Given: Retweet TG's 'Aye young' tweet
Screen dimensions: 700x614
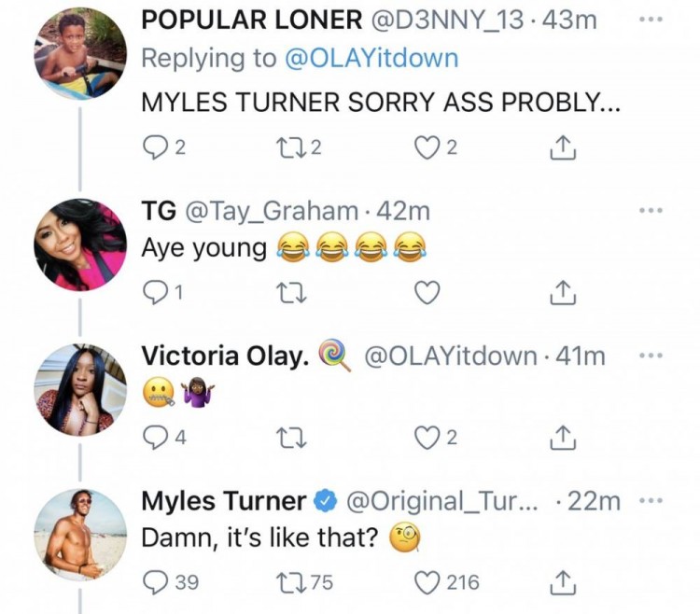Looking at the screenshot, I should [289, 292].
